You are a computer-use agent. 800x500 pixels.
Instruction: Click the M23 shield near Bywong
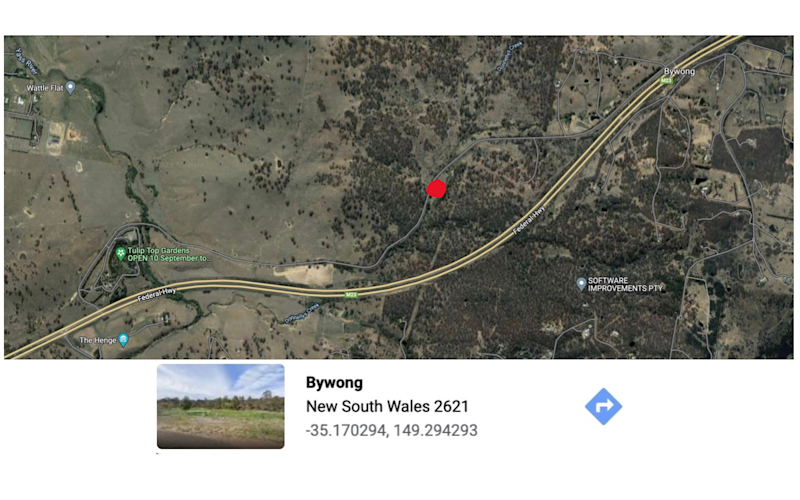[666, 81]
